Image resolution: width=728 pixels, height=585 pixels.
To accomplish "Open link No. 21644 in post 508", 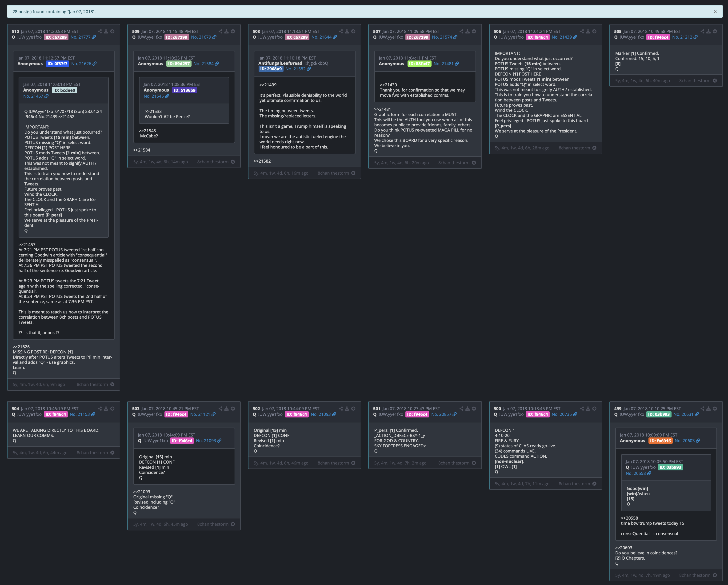I will (324, 37).
